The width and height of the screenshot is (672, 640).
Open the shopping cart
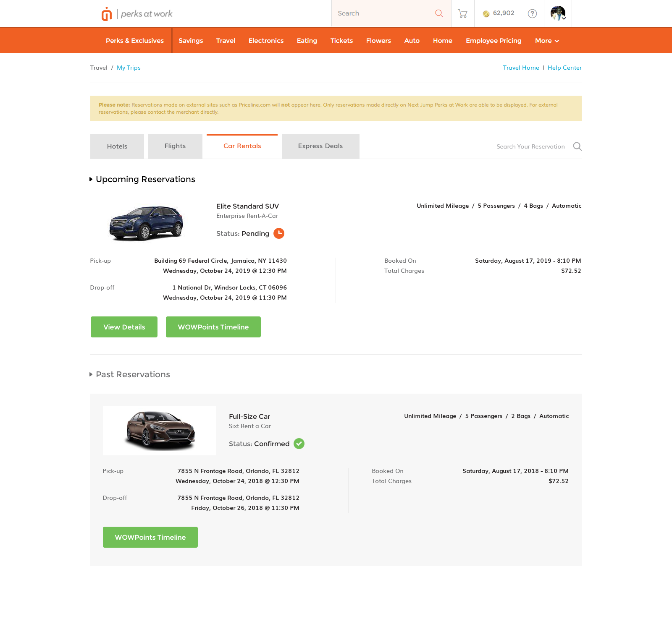point(462,13)
